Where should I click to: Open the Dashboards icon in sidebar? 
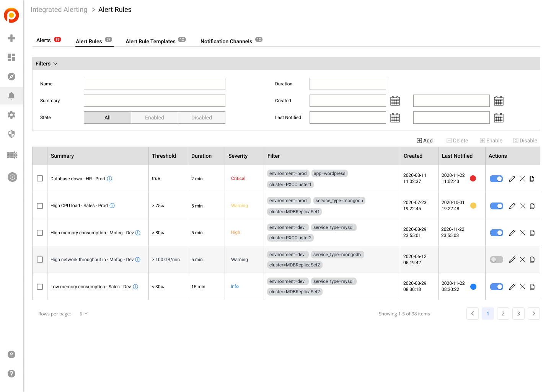(x=11, y=57)
